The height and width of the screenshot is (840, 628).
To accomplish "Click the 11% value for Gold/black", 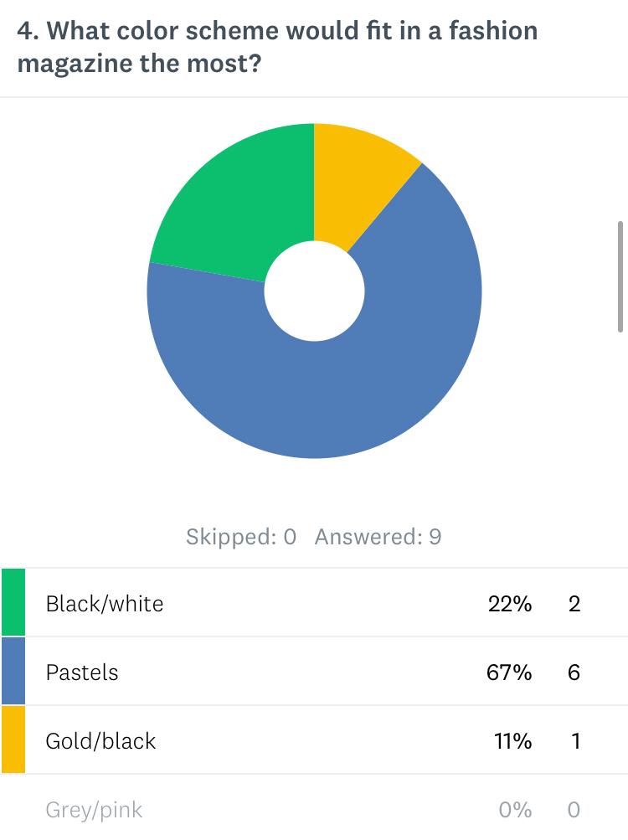I will (511, 741).
